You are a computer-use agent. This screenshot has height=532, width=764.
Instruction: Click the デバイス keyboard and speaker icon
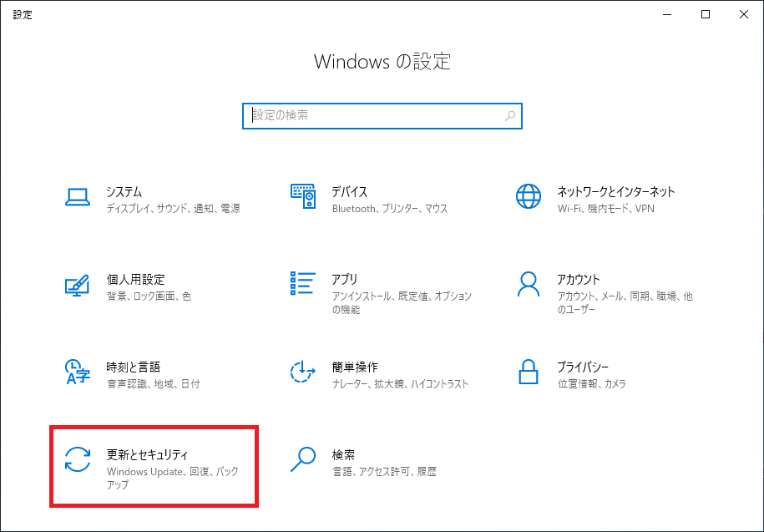point(303,196)
